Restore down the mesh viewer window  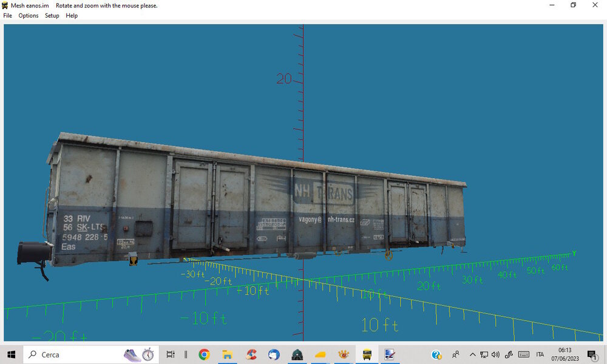click(x=574, y=5)
